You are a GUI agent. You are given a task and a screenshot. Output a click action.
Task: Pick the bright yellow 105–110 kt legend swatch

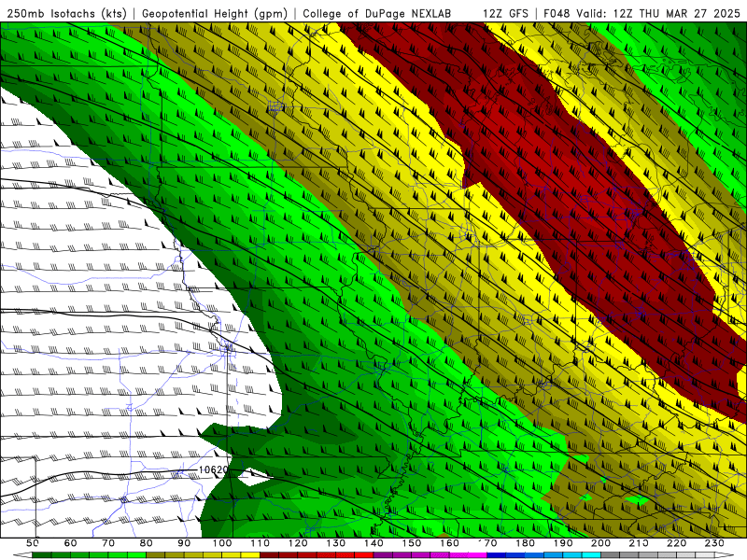coord(250,555)
